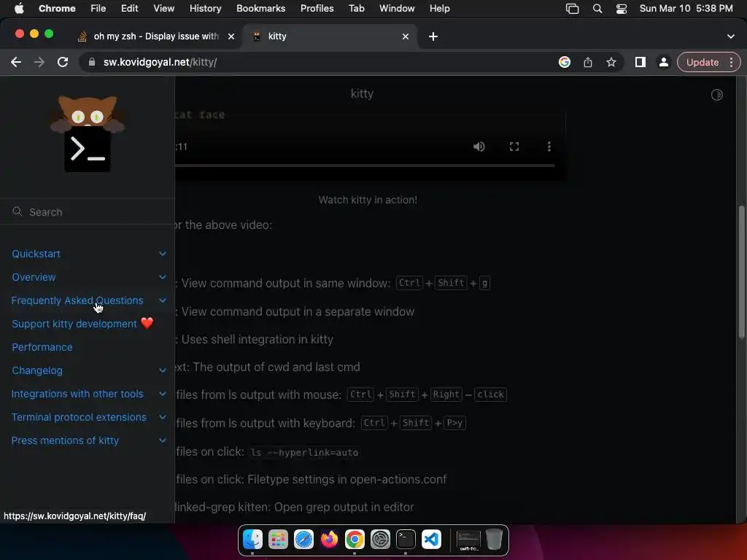Expand the Quickstart section chevron

coord(163,253)
